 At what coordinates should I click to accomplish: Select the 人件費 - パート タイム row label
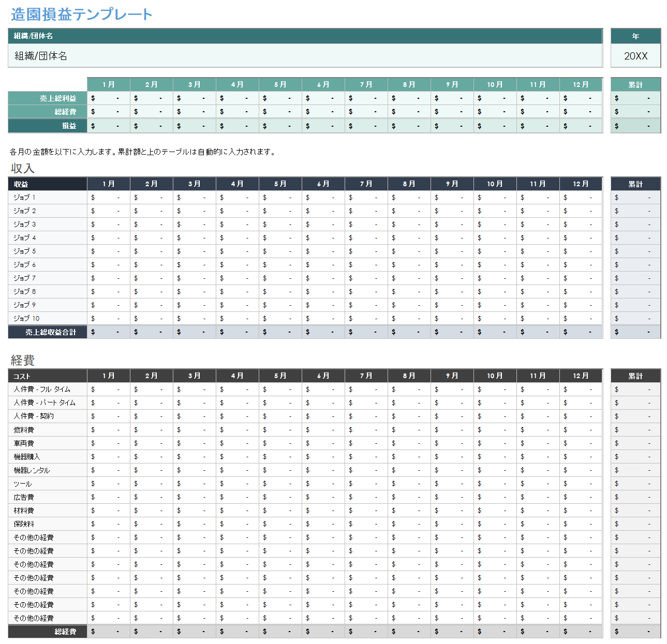pos(48,403)
